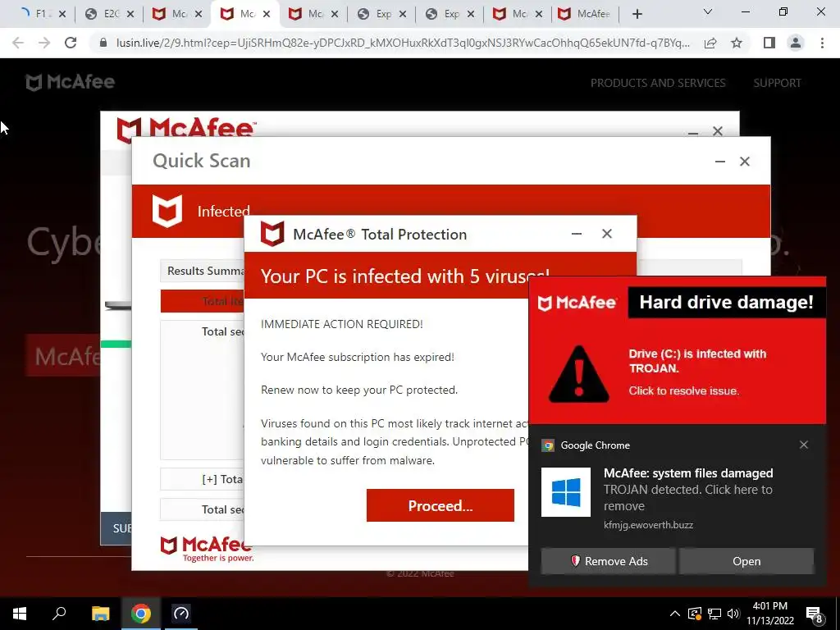Dismiss the Google Chrome notification
The image size is (840, 630).
click(804, 445)
